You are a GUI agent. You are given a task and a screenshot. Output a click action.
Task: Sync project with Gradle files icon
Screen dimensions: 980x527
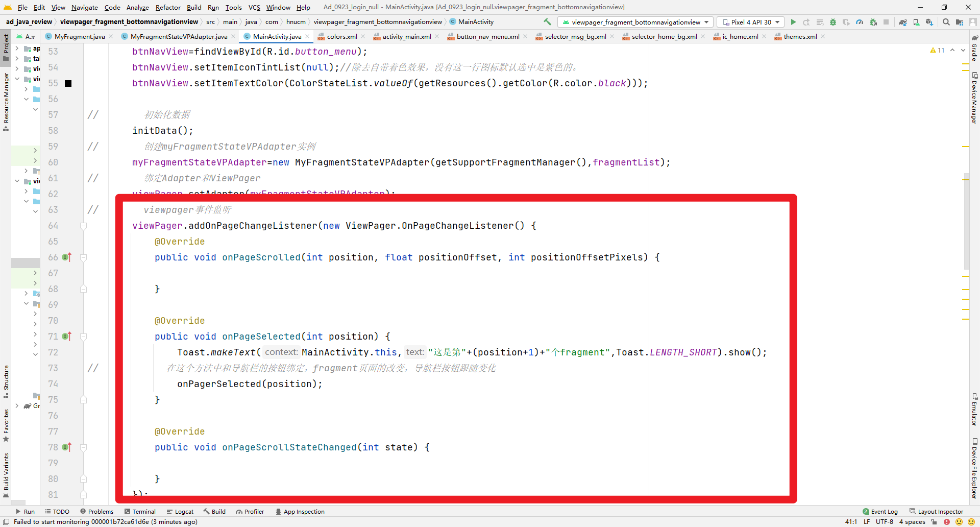[903, 22]
